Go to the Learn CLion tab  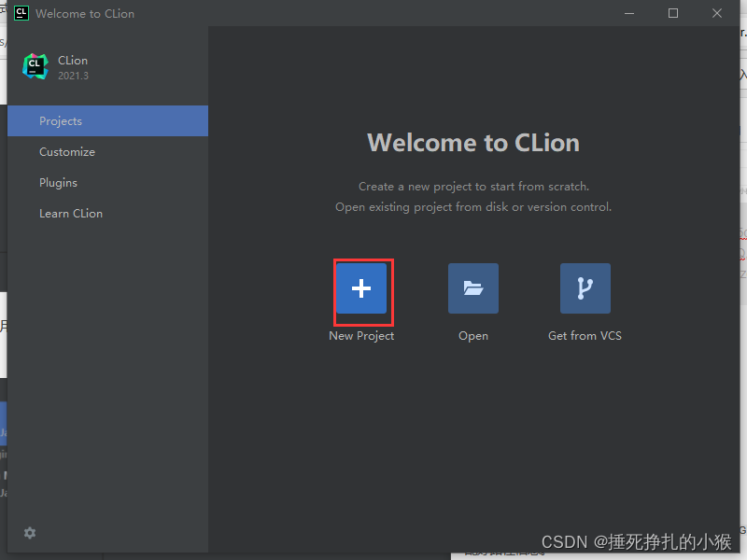point(107,214)
